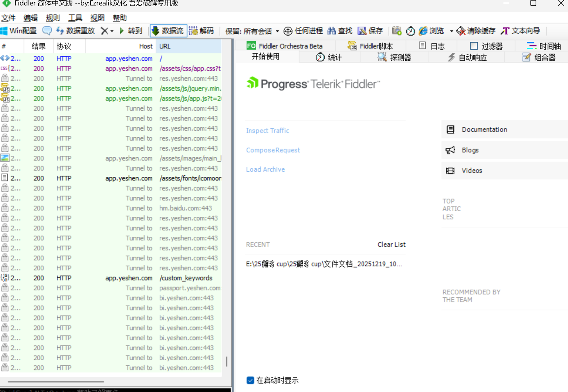Open the 文本向导 text wizard

coord(521,31)
